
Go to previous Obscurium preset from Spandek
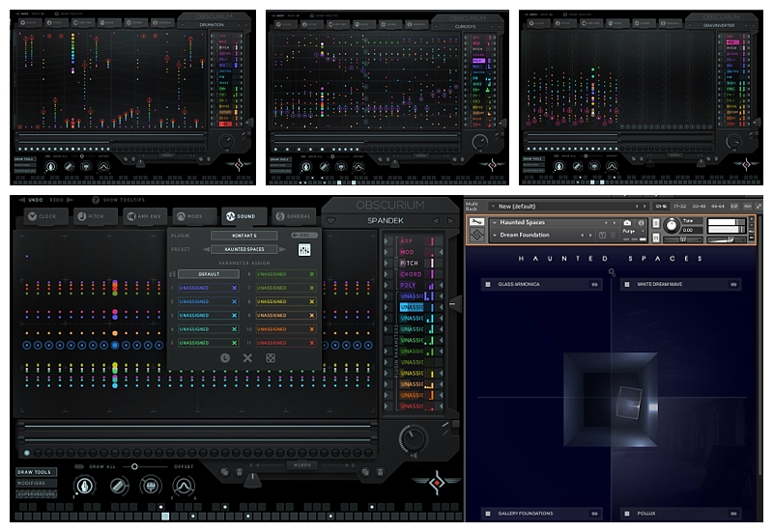click(436, 221)
